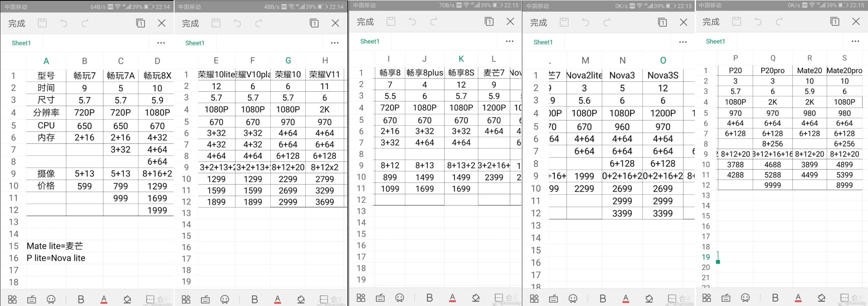Select the 'P lite=Nova lite' cell
Viewport: 868px width, 306px height.
click(x=56, y=258)
